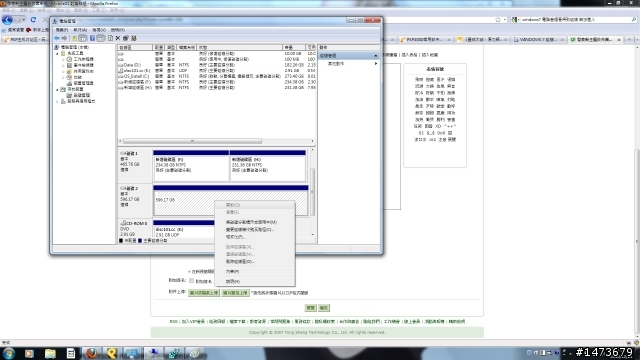640x360 pixels.
Task: Switch to the leftmost PSP Firefox tab
Action: pyautogui.click(x=26, y=40)
